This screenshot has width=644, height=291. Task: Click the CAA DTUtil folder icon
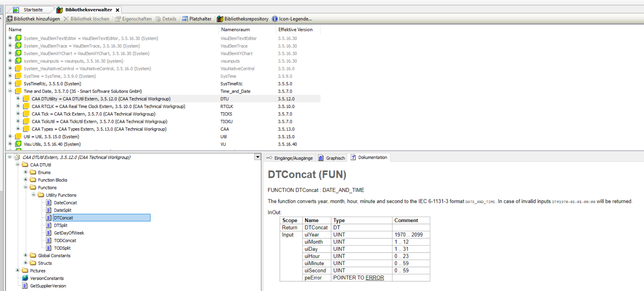click(25, 165)
